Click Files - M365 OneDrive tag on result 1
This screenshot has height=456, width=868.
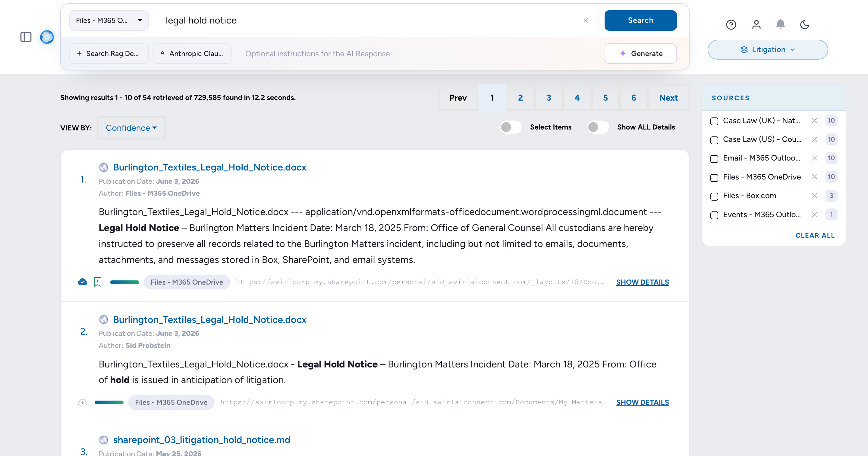pos(187,282)
